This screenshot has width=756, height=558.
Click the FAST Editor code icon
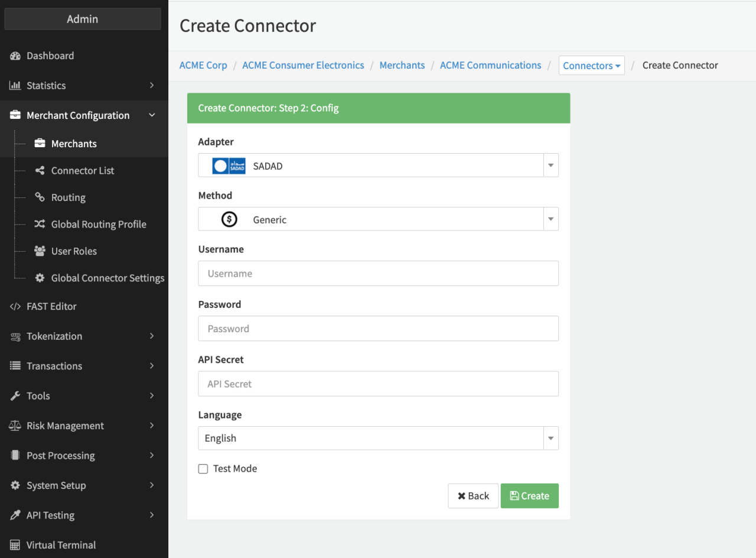click(15, 306)
